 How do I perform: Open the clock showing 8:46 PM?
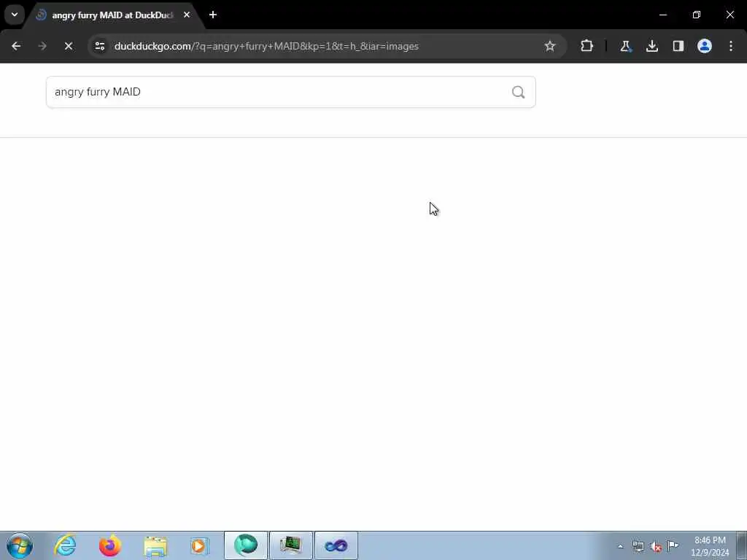710,546
